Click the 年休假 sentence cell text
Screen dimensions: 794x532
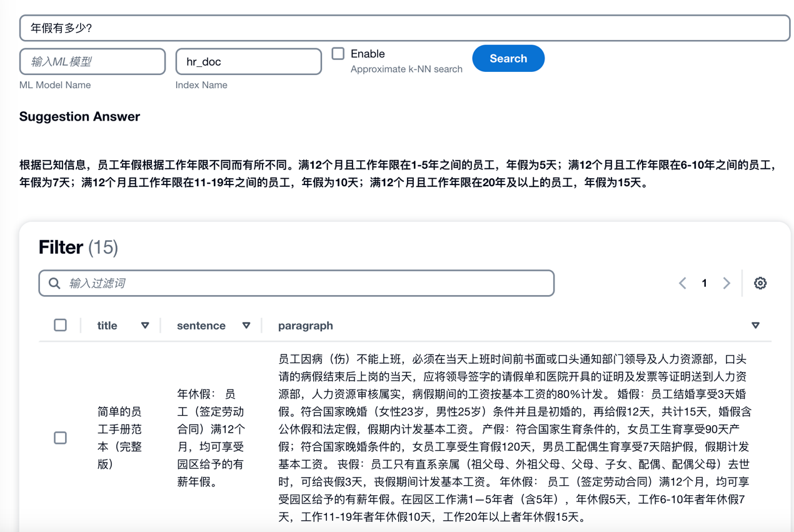[x=211, y=438]
